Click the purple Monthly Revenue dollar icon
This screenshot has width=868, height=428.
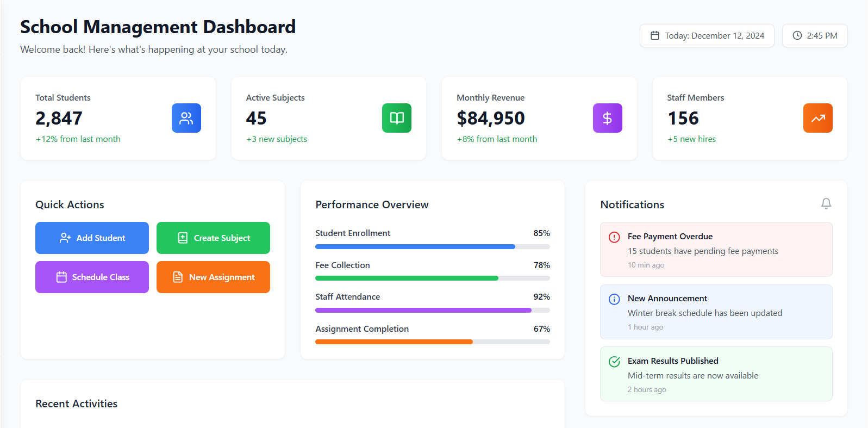pyautogui.click(x=607, y=118)
